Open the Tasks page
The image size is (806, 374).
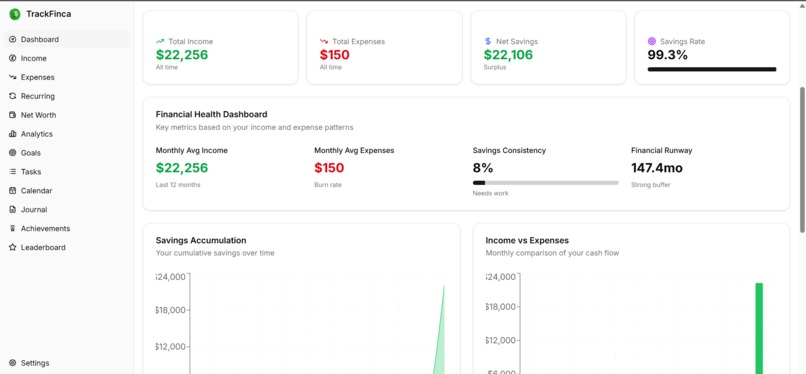tap(67, 172)
